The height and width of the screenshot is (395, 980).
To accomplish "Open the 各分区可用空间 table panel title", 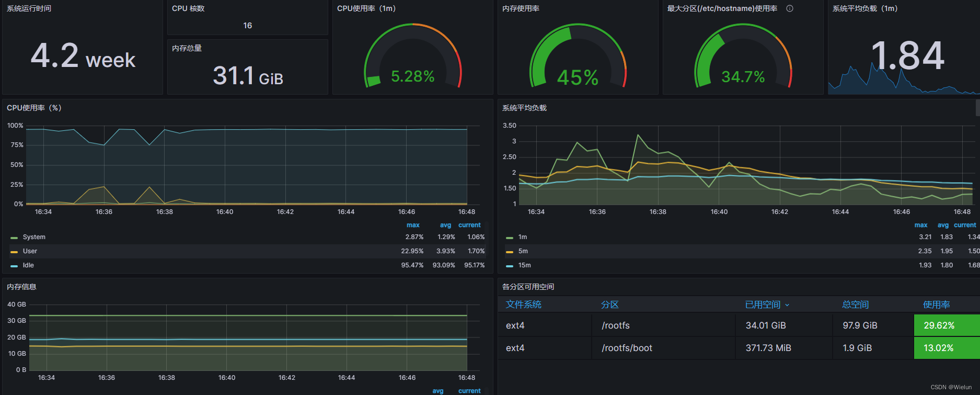I will (528, 287).
